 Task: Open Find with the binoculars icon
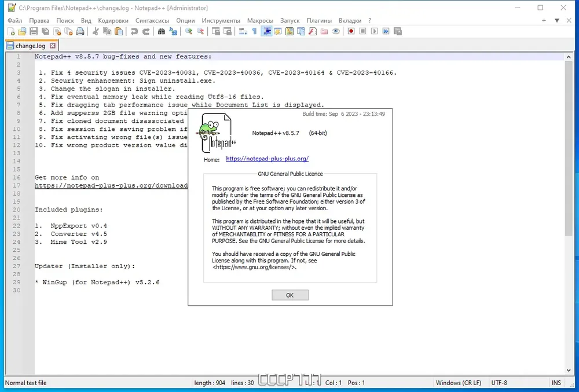162,31
